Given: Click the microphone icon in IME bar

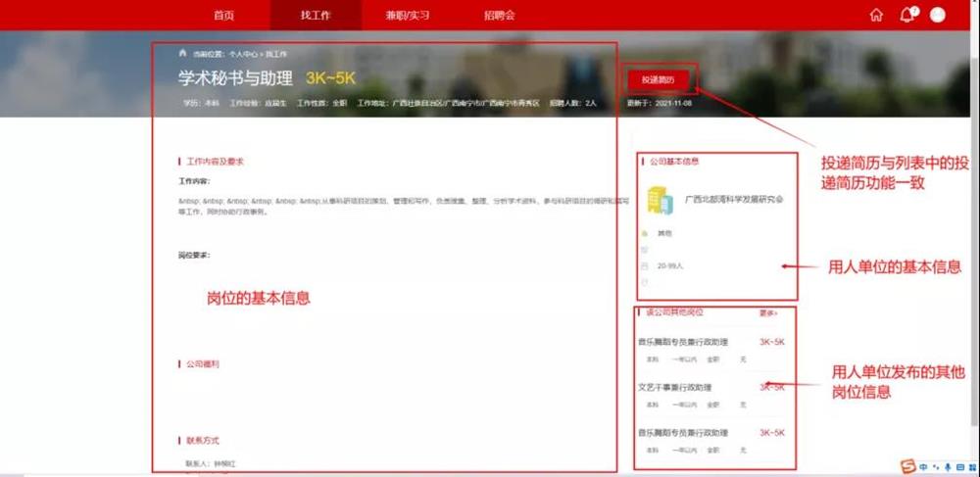Looking at the screenshot, I should pyautogui.click(x=947, y=466).
